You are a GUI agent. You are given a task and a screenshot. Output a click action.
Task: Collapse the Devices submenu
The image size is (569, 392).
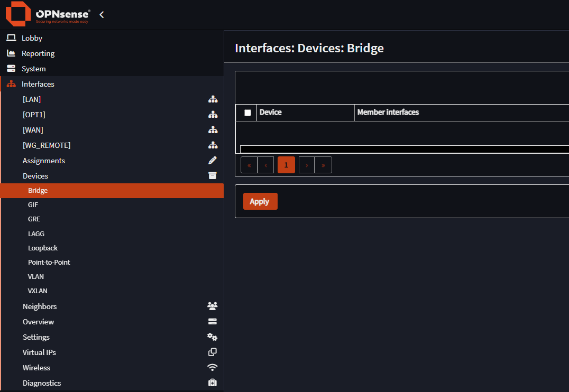tap(112, 176)
